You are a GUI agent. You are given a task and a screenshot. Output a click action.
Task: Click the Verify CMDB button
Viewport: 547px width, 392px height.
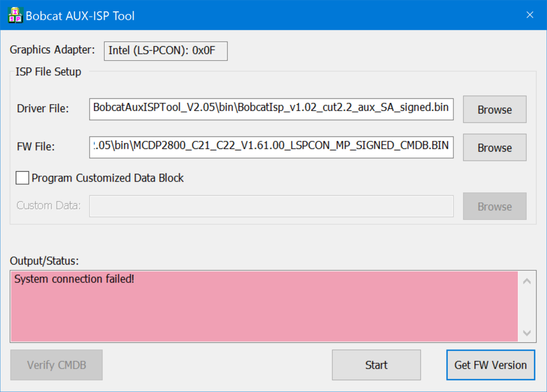click(x=56, y=365)
